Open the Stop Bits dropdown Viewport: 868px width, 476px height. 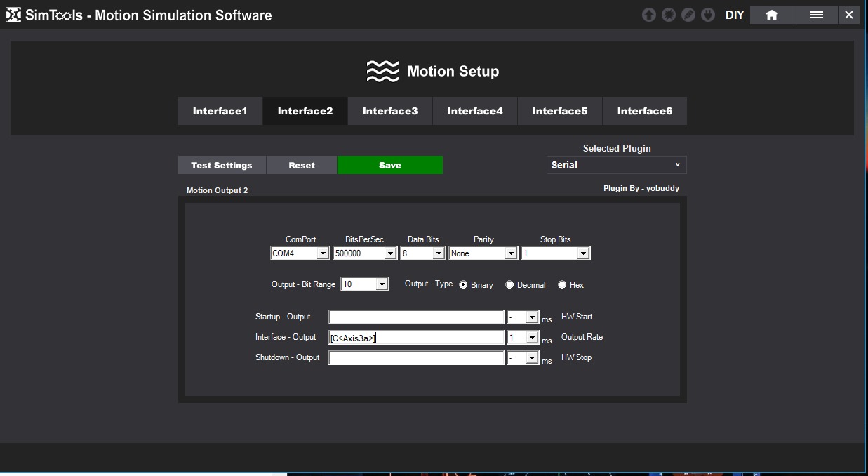point(556,253)
